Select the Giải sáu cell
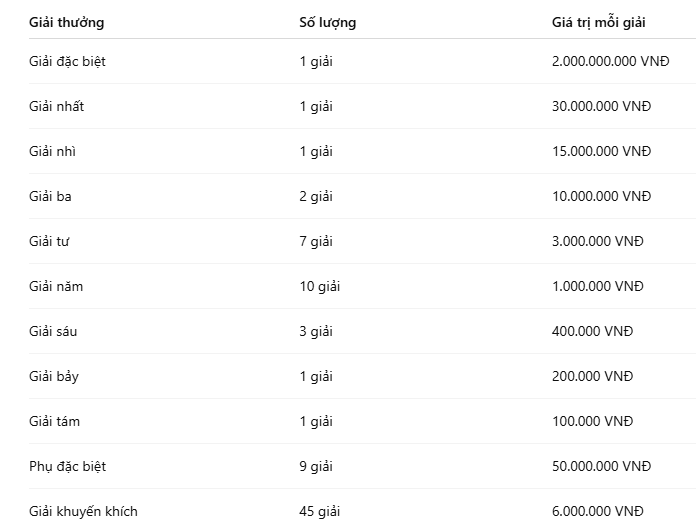The image size is (696, 532). [53, 331]
